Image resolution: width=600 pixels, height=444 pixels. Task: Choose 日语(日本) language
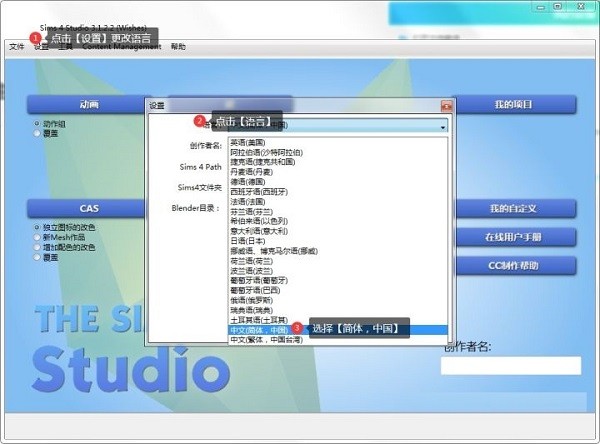pyautogui.click(x=338, y=241)
